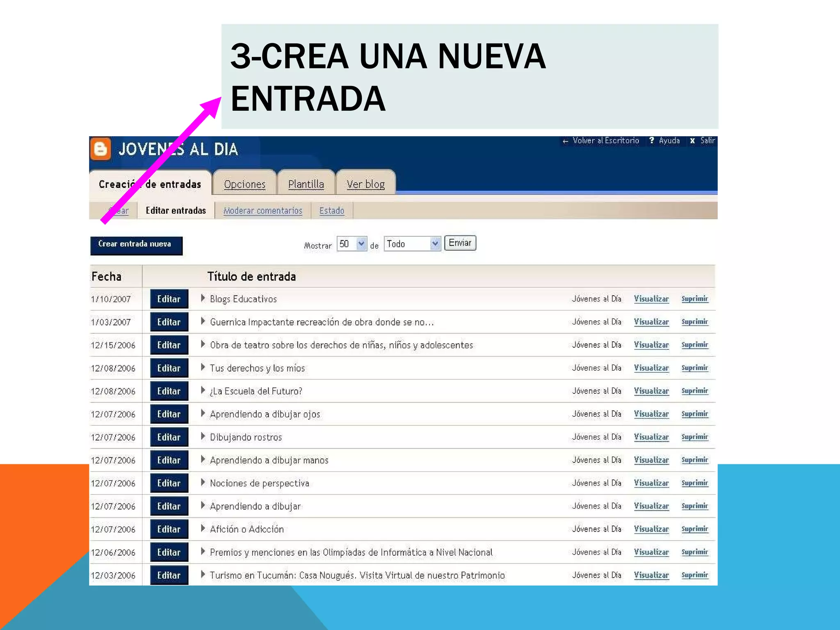Click the Salir x icon

tap(693, 141)
